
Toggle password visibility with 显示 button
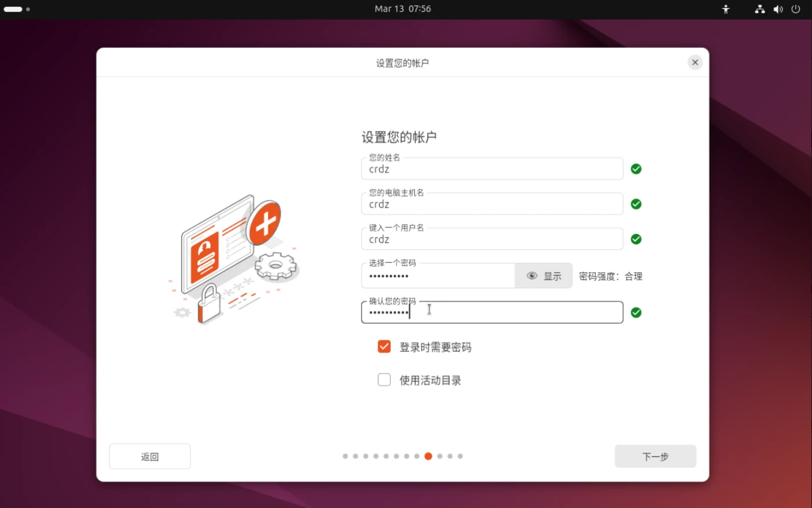point(544,276)
